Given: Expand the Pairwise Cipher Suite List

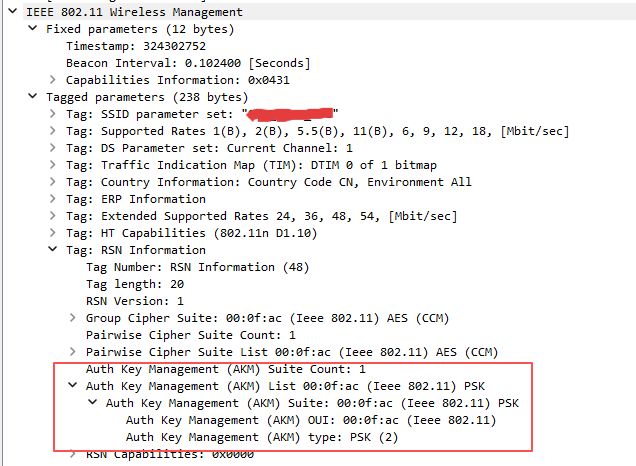Looking at the screenshot, I should click(x=73, y=352).
